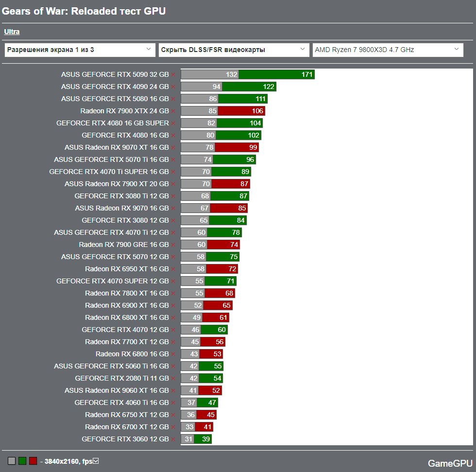Remove Radeon RX 6900 XT 16 GB entry
Viewport: 476px width, 472px height.
click(x=173, y=306)
